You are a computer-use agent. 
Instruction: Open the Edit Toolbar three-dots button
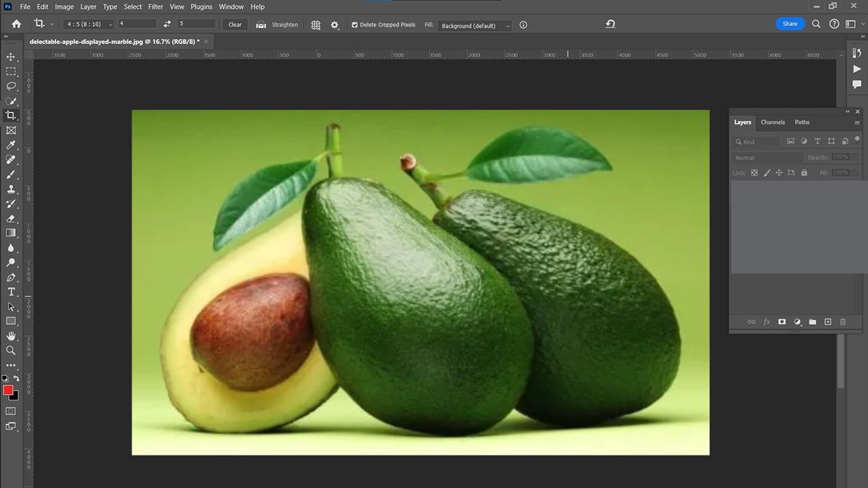pyautogui.click(x=11, y=365)
